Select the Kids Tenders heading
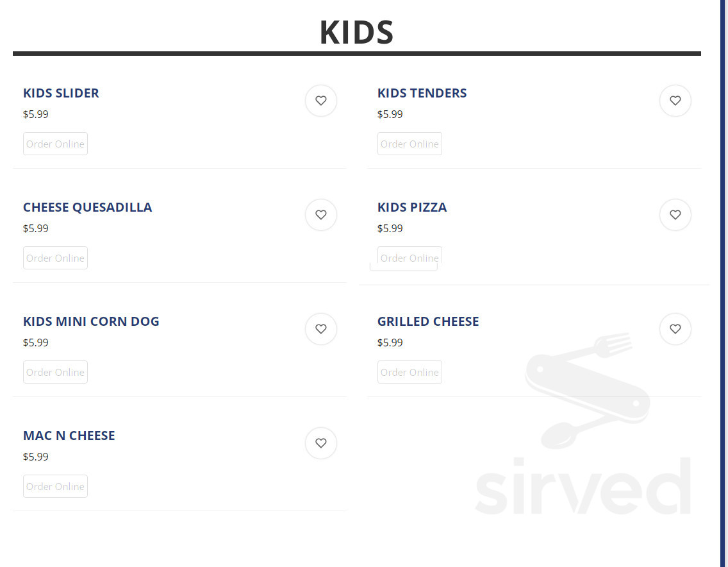Viewport: 728px width, 567px height. (x=422, y=93)
